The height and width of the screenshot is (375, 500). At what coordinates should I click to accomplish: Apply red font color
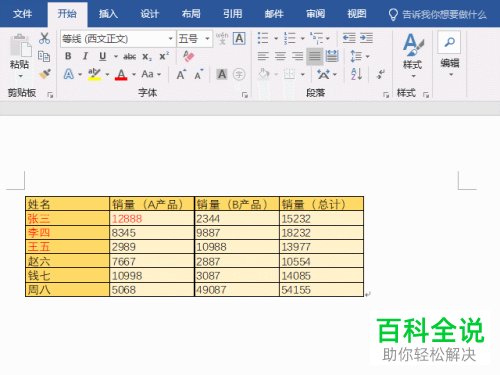pyautogui.click(x=121, y=74)
